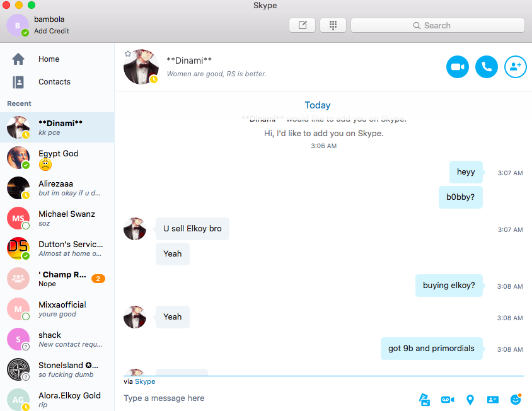Click the Egypt God avatar

18,158
